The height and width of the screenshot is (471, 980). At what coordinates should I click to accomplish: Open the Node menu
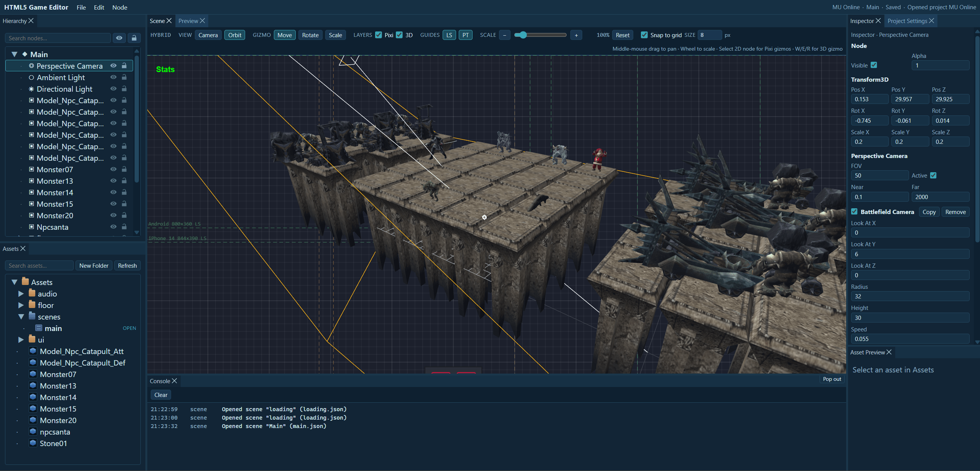click(x=120, y=7)
